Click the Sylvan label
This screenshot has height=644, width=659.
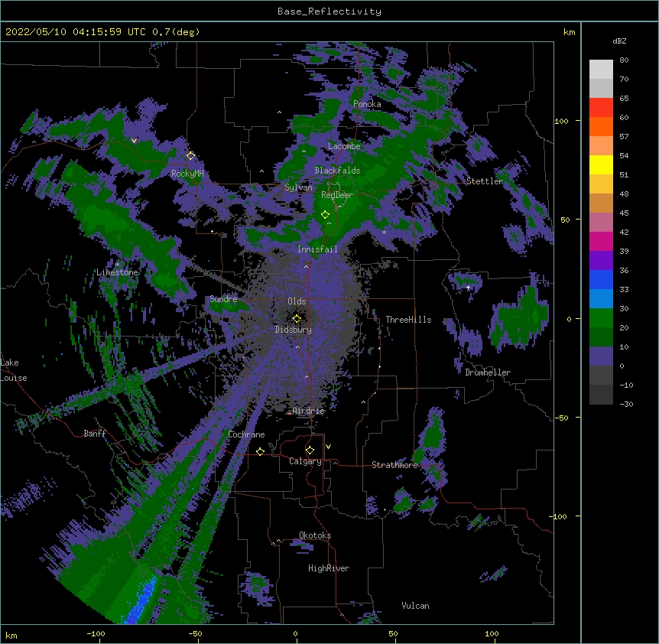[298, 187]
